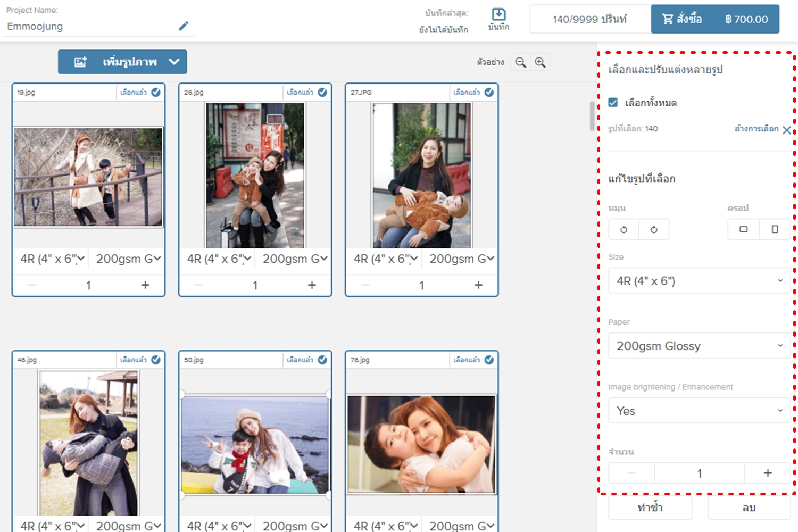
Task: Click the selected photos count 140 text
Action: [x=633, y=129]
